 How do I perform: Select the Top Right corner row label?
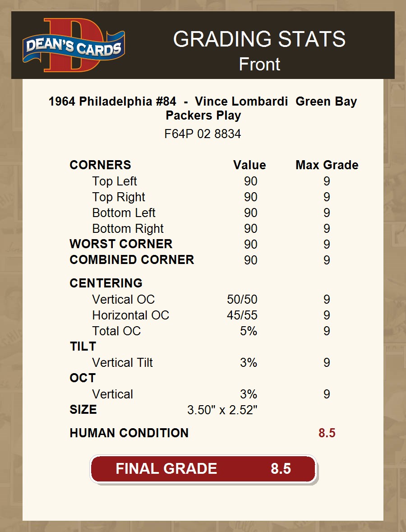119,197
